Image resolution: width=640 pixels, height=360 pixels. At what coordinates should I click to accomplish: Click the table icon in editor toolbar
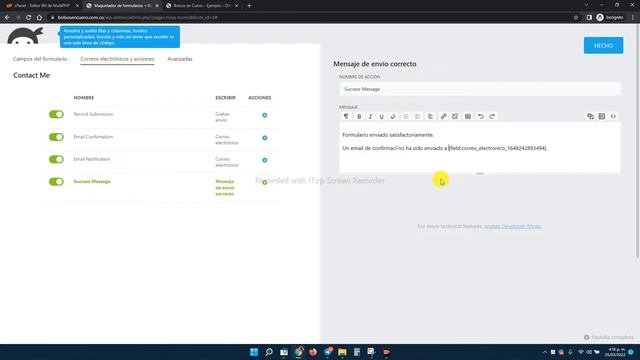tap(602, 116)
